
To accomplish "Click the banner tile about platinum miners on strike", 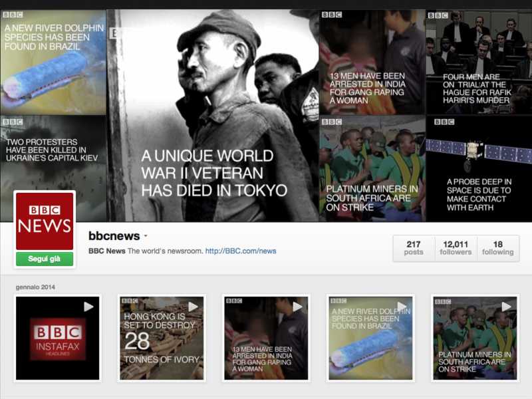I will tap(372, 169).
